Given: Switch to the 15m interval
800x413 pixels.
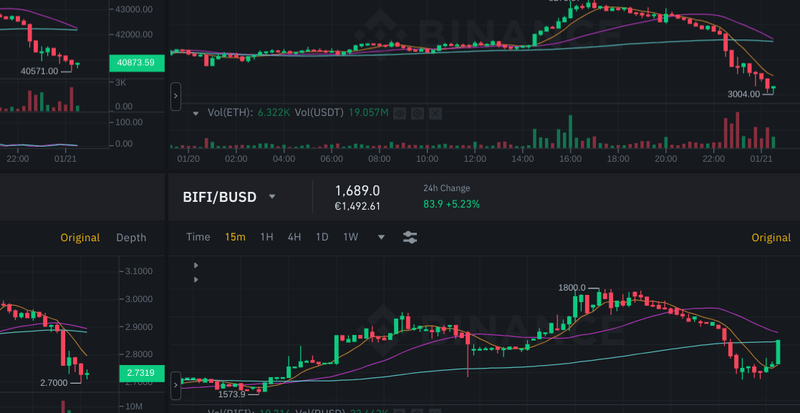Looking at the screenshot, I should (x=235, y=237).
